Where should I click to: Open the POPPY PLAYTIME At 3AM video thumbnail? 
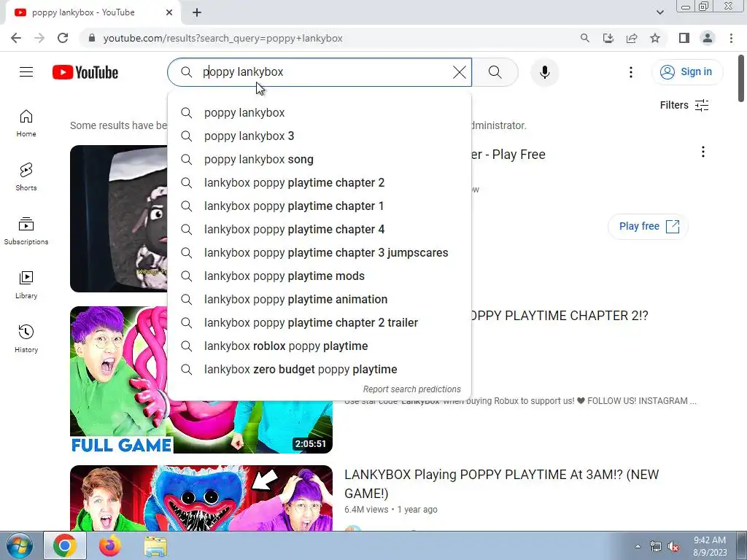click(x=201, y=497)
